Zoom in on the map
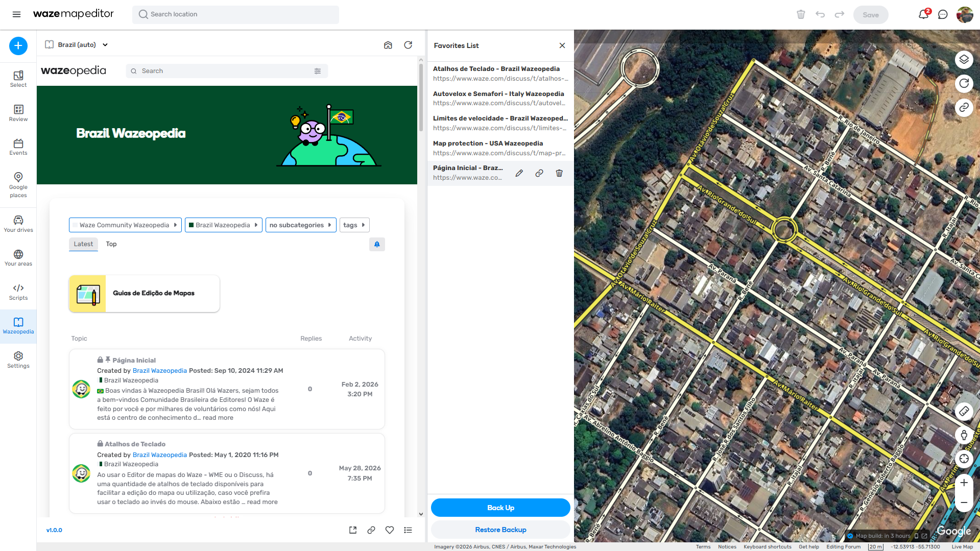Screen dimensions: 980x551 pyautogui.click(x=964, y=483)
